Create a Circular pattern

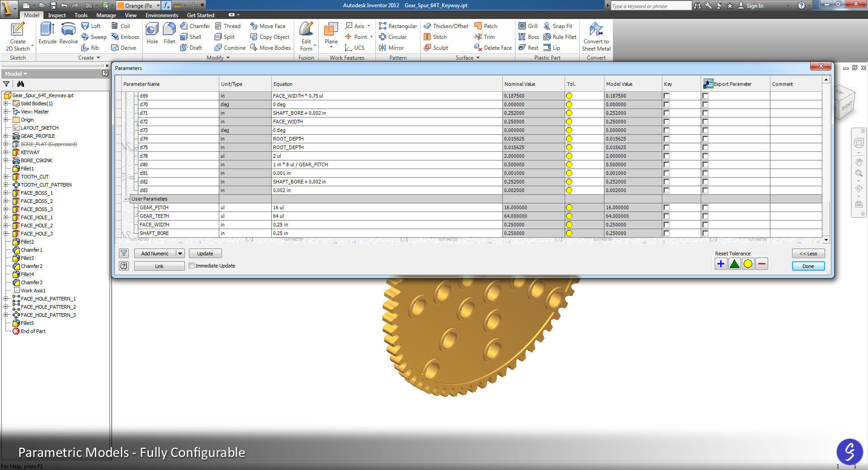click(x=393, y=37)
